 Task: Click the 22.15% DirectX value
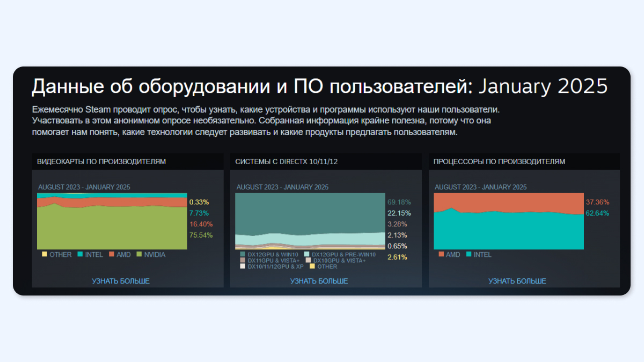[399, 213]
